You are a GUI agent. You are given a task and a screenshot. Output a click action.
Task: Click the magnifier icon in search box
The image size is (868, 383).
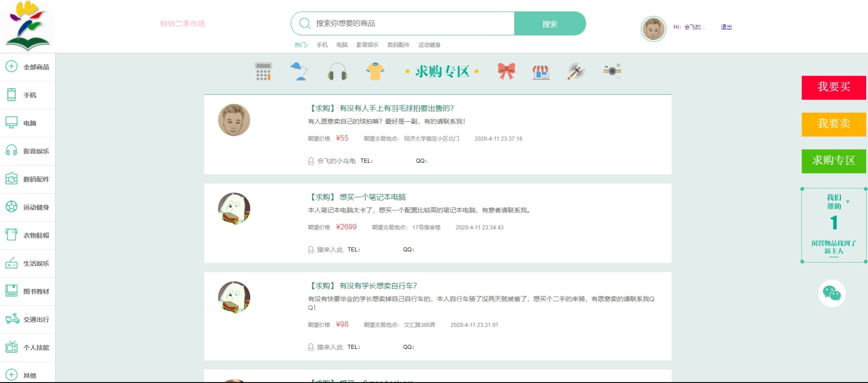[x=305, y=23]
